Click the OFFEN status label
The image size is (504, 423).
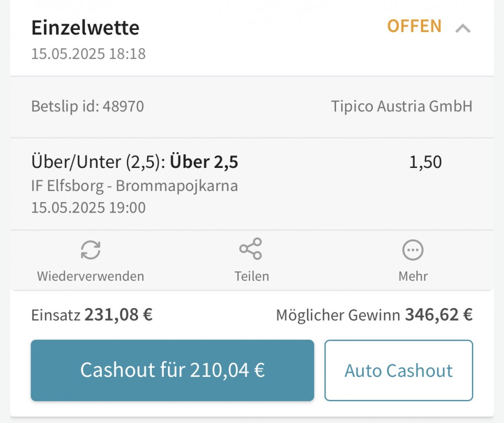(x=414, y=26)
